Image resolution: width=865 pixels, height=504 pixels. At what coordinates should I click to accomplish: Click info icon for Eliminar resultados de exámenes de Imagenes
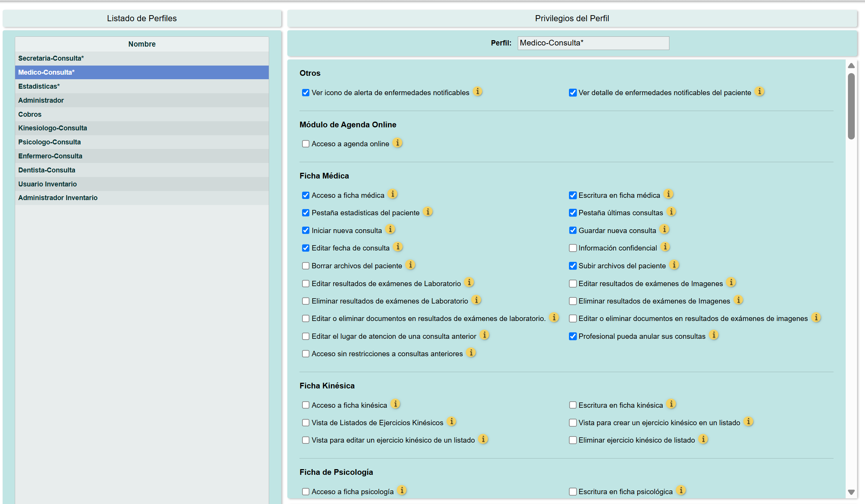(738, 300)
